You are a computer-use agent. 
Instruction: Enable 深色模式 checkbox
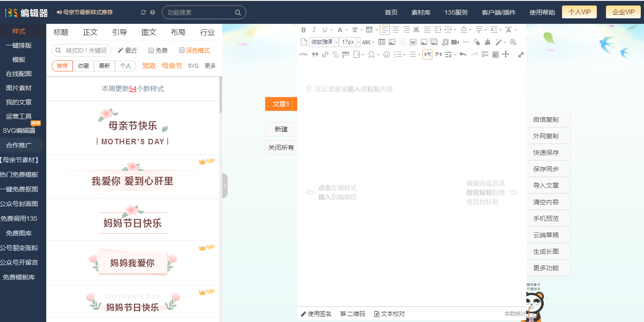tap(181, 50)
